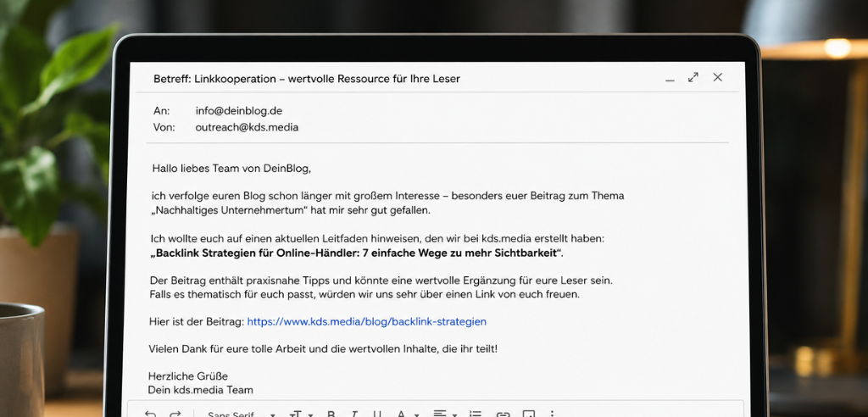
Task: Click the 'Dein kds.media Team' signature
Action: (x=200, y=390)
